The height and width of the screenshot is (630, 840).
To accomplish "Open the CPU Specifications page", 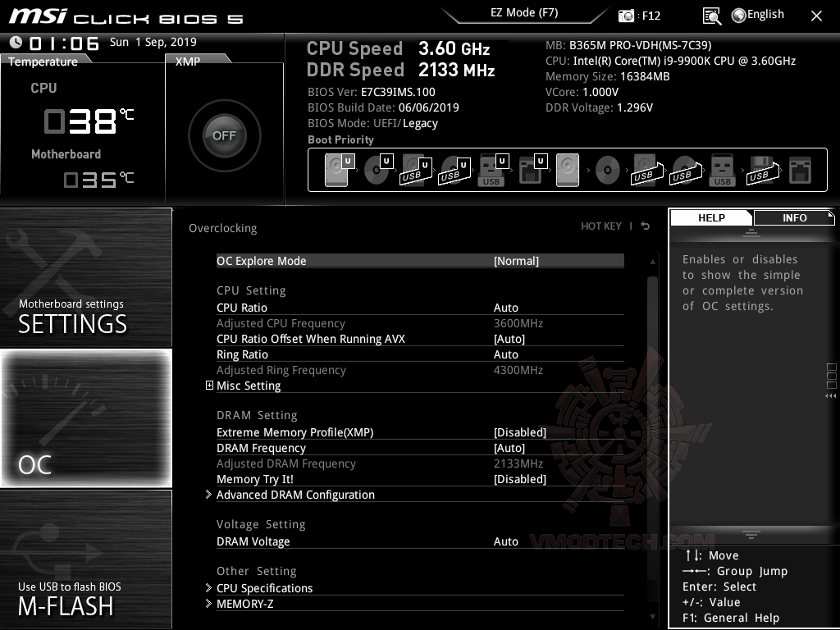I will [264, 588].
